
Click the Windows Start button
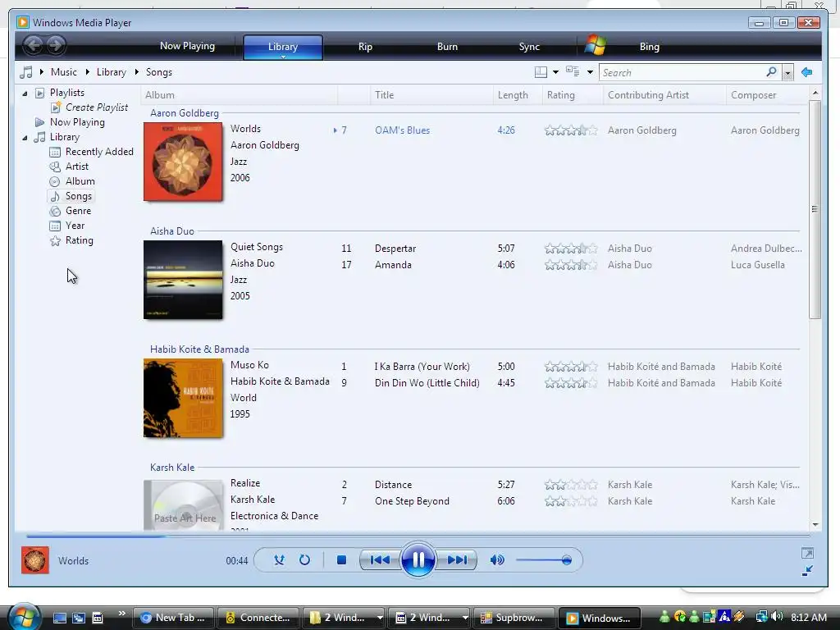click(24, 617)
